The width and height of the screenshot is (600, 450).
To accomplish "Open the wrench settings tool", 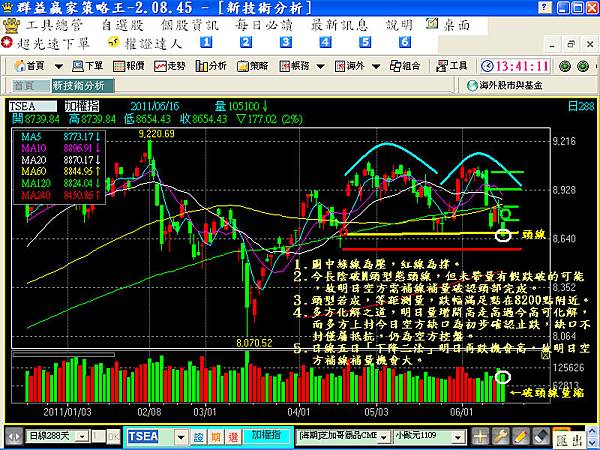I will (x=500, y=436).
